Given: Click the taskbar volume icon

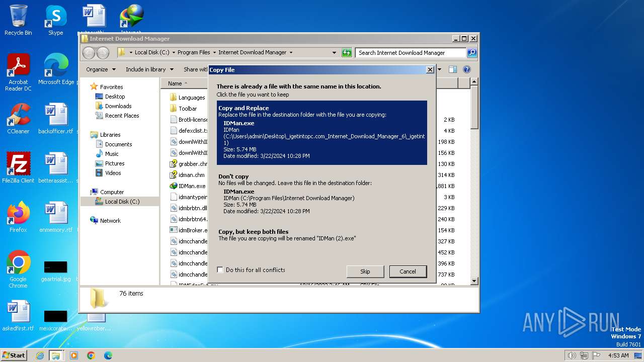Looking at the screenshot, I should pyautogui.click(x=572, y=355).
